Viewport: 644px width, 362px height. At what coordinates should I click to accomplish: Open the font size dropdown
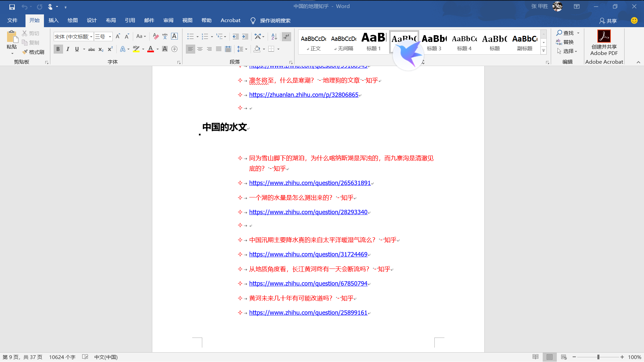coord(110,37)
